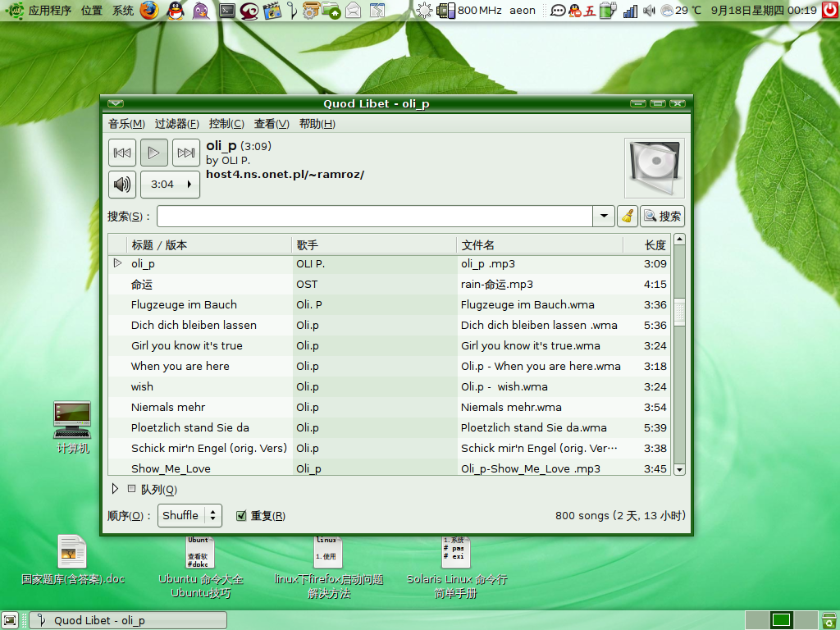840x630 pixels.
Task: Open the home folder launcher
Action: [331, 10]
